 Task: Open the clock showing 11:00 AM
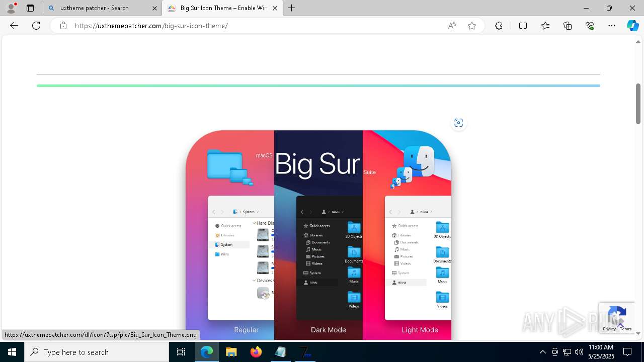[x=601, y=352]
